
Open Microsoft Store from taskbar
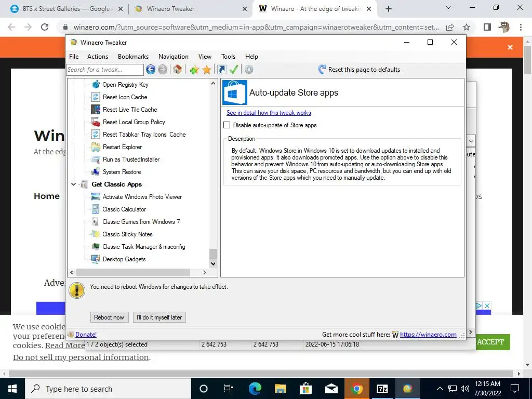point(305,389)
